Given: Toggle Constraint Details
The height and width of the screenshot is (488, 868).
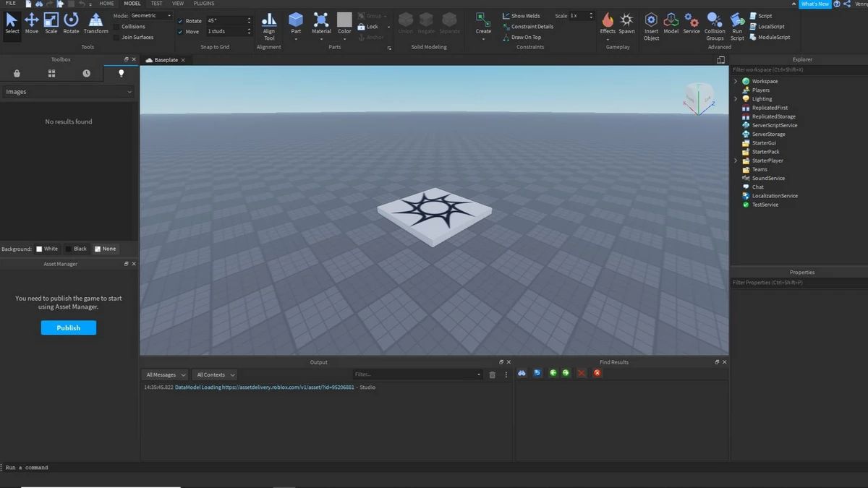Looking at the screenshot, I should (527, 27).
